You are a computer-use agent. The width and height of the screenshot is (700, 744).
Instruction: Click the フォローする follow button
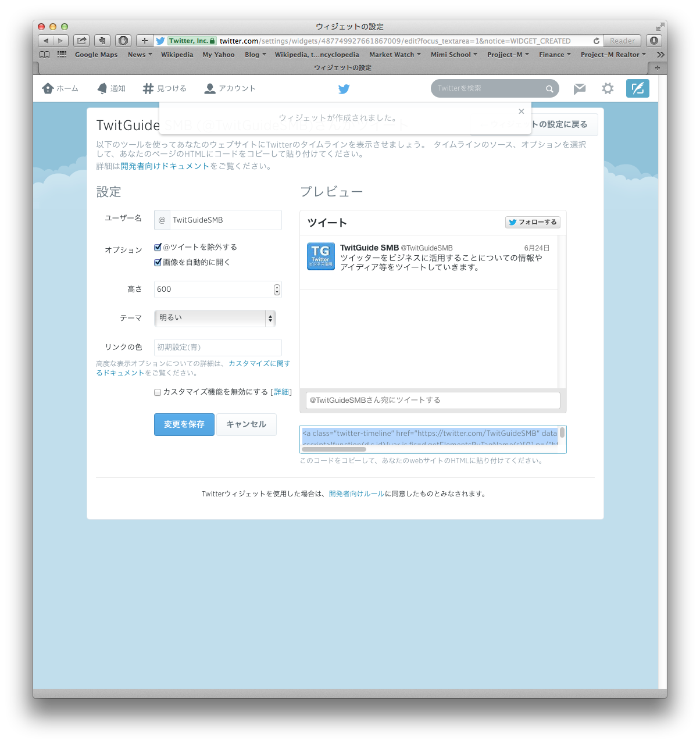click(x=533, y=222)
